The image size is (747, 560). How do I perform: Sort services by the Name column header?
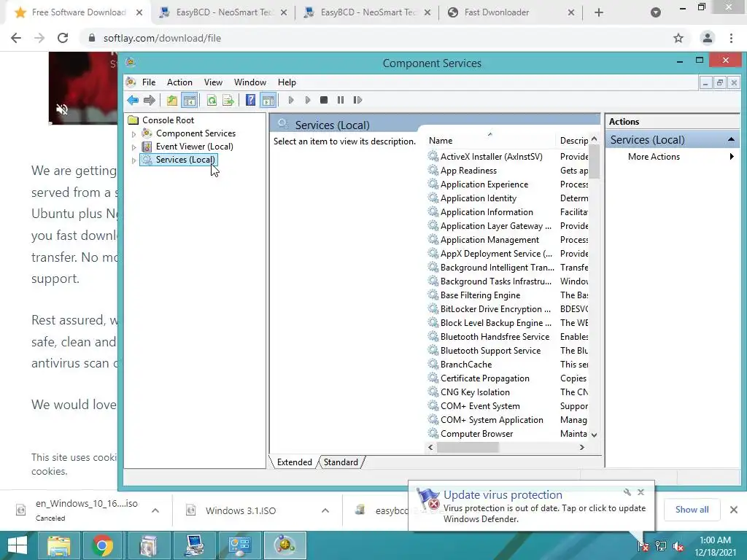point(491,141)
